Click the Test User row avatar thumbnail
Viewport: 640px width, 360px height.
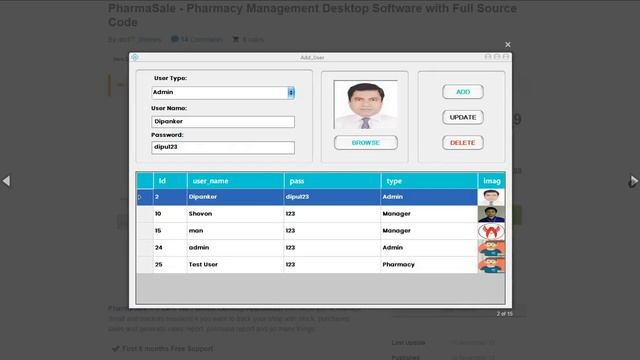point(491,264)
